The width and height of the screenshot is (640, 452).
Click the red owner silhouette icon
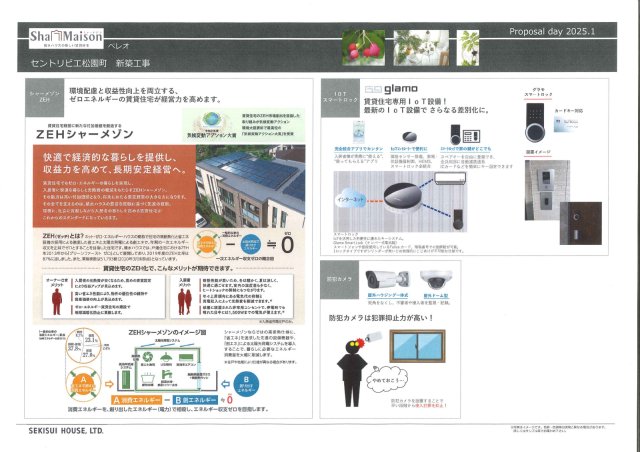(57, 301)
